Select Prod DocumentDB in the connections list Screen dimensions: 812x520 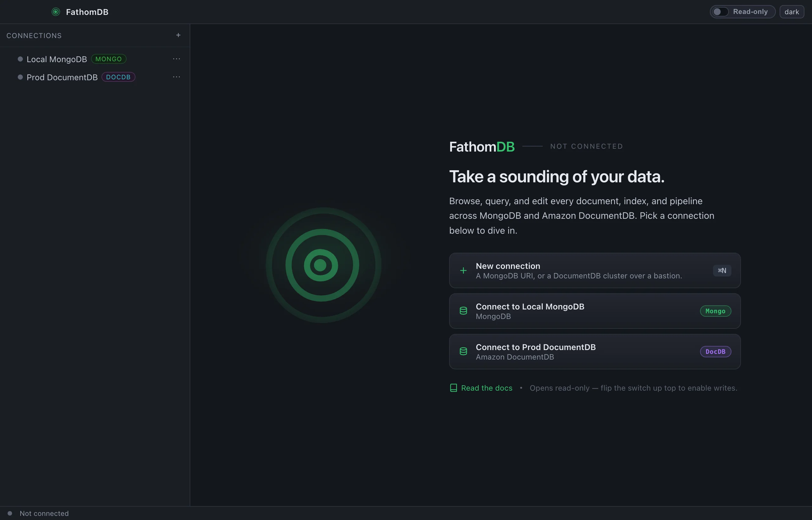[95, 77]
